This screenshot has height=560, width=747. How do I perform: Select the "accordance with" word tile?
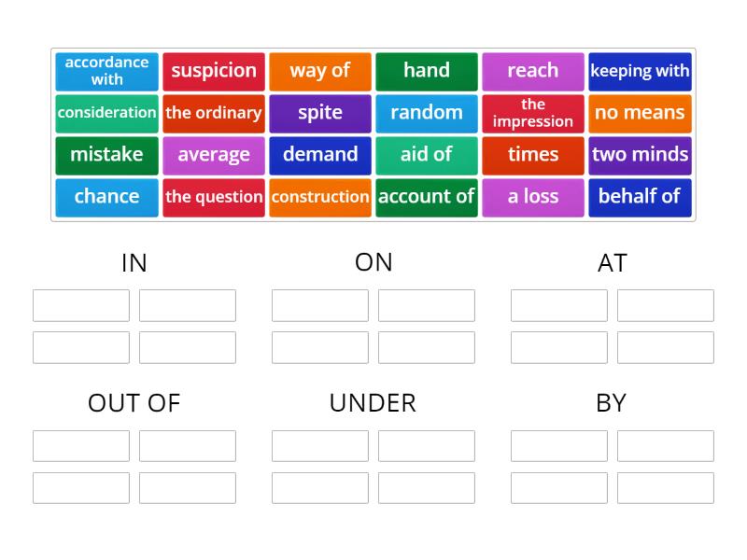tap(106, 71)
